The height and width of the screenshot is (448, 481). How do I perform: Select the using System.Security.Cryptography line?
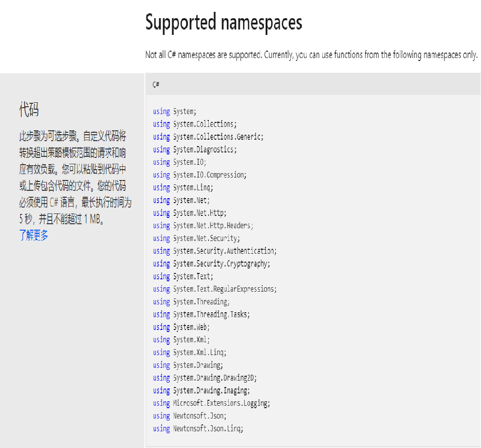tap(211, 264)
